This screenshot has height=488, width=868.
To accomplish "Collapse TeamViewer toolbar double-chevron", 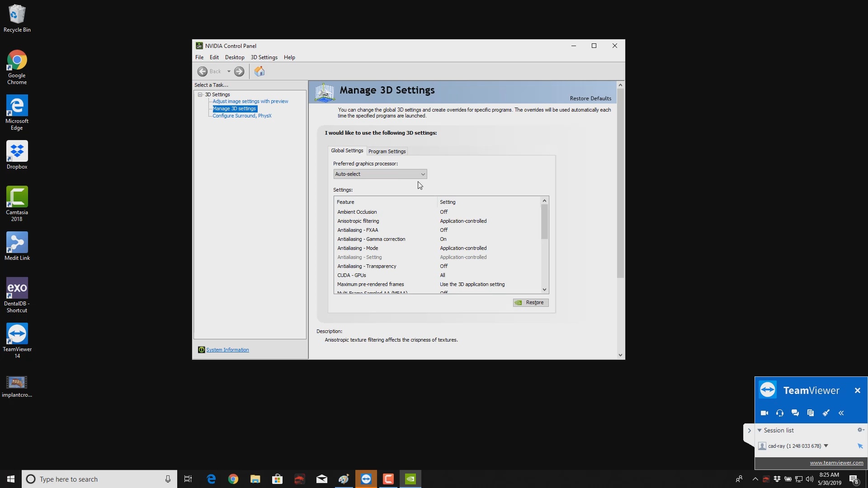I will pos(841,413).
